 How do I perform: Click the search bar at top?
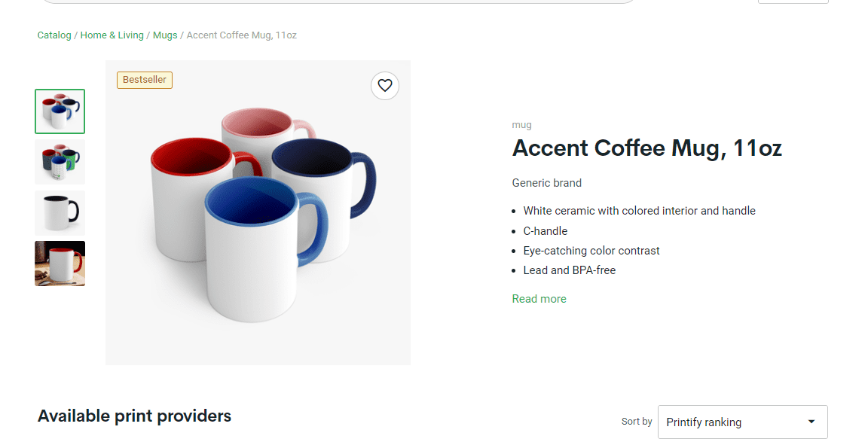point(339,2)
